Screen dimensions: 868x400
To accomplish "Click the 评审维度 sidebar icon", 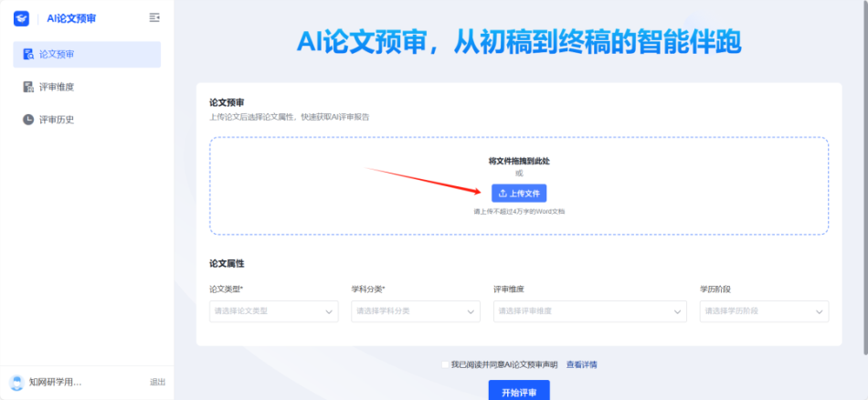I will pyautogui.click(x=28, y=88).
